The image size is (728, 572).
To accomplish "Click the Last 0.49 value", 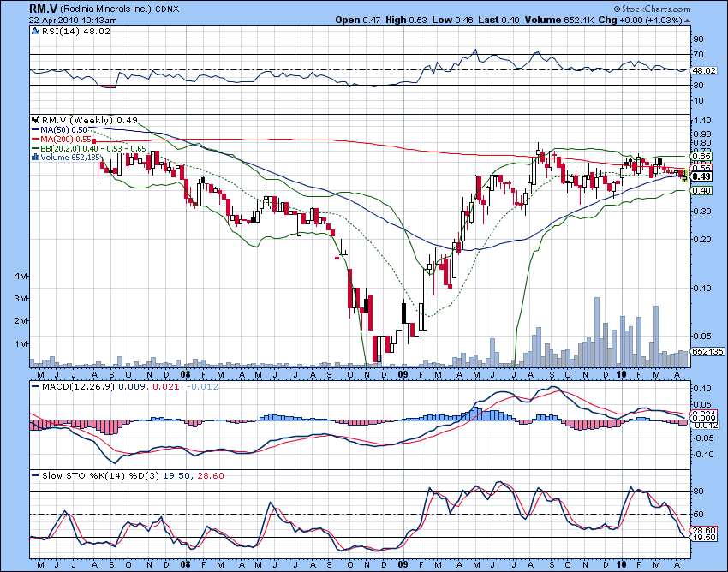I will click(x=498, y=21).
